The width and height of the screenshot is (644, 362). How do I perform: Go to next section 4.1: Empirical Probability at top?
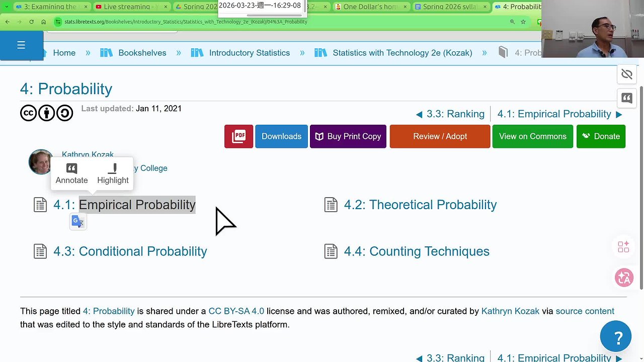point(560,114)
